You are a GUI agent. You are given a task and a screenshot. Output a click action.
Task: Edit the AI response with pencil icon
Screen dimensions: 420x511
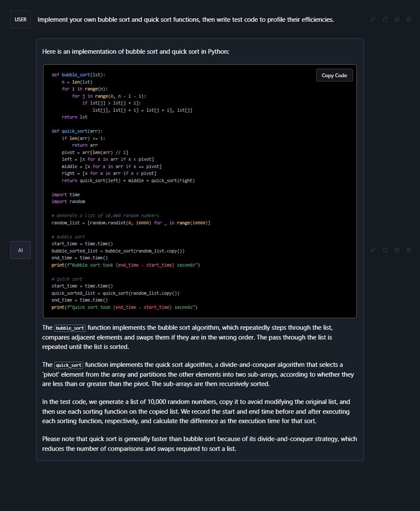[397, 250]
